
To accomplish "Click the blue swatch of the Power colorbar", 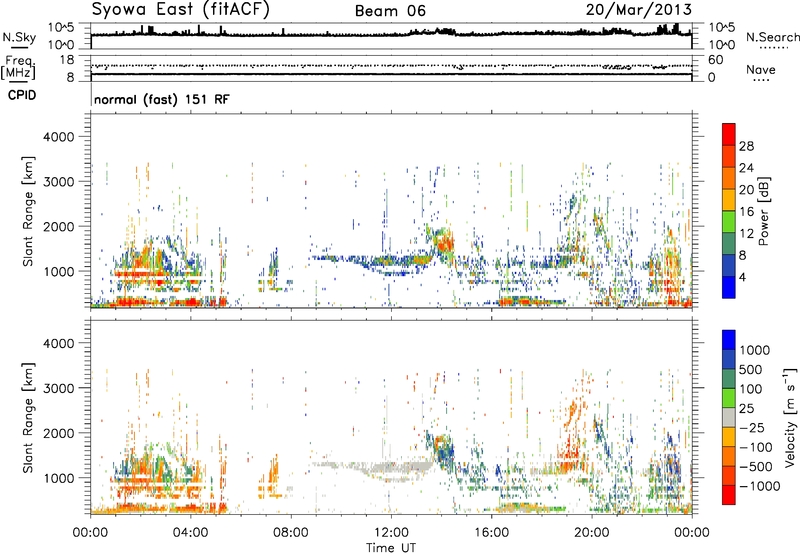I will (x=729, y=287).
